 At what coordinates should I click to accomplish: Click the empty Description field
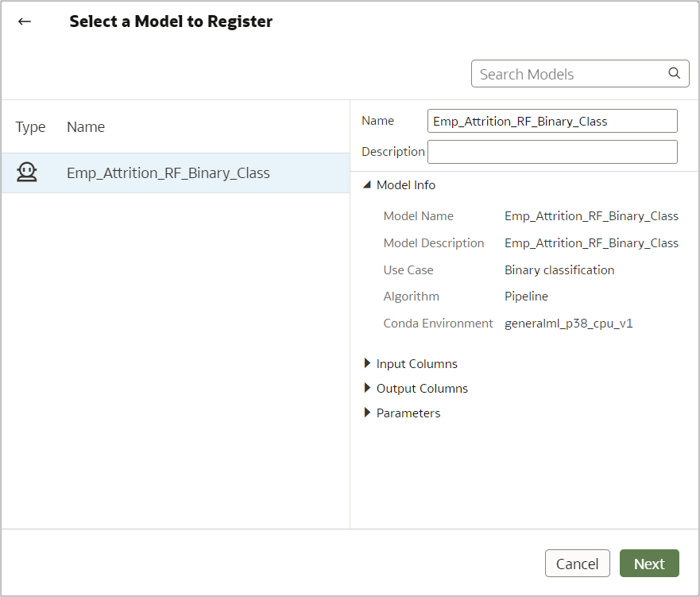(x=552, y=151)
